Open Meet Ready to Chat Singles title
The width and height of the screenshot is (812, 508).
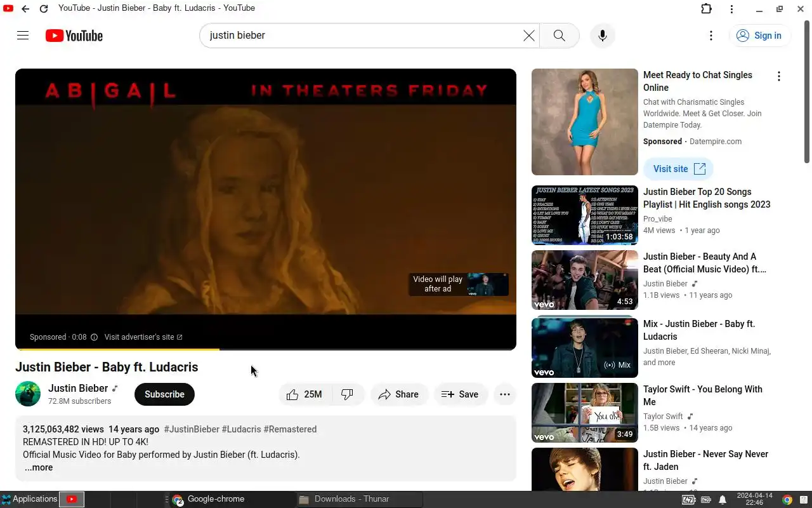click(x=698, y=81)
